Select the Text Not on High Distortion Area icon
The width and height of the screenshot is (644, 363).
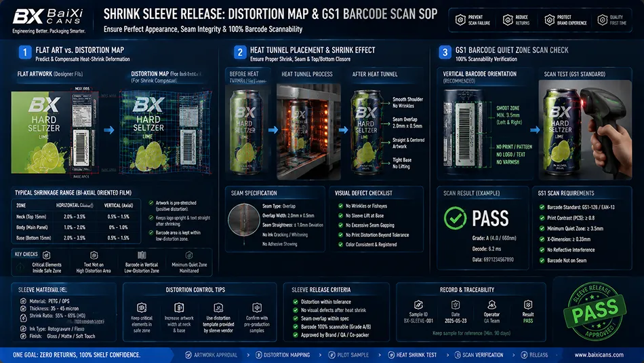click(x=94, y=255)
